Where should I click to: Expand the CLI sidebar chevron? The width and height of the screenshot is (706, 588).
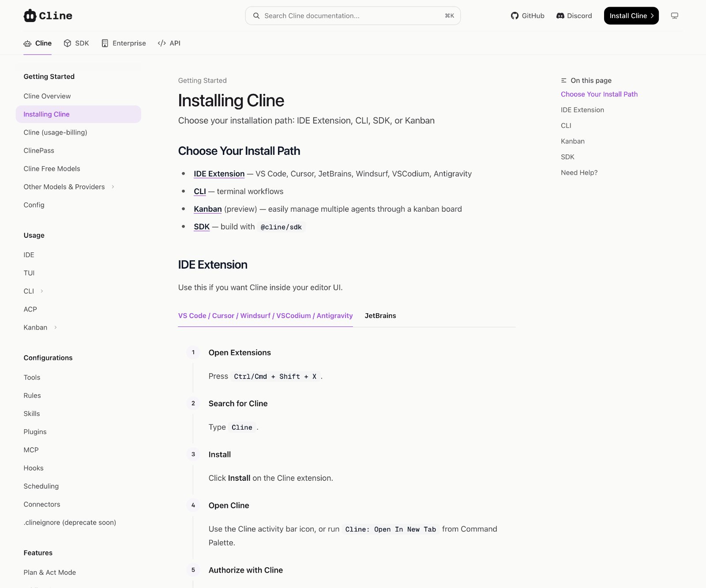(42, 291)
